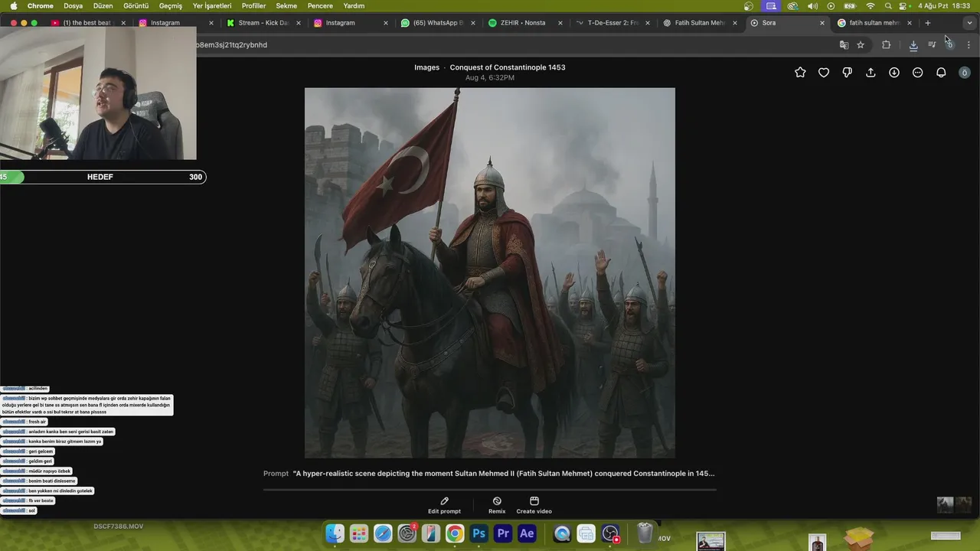Download the image via Sora download icon
980x551 pixels.
pyautogui.click(x=894, y=73)
